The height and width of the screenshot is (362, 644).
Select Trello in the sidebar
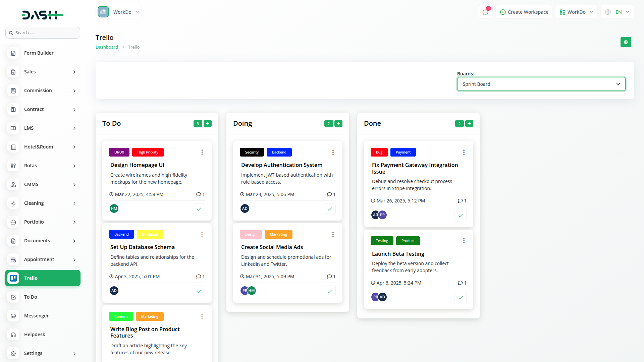43,278
